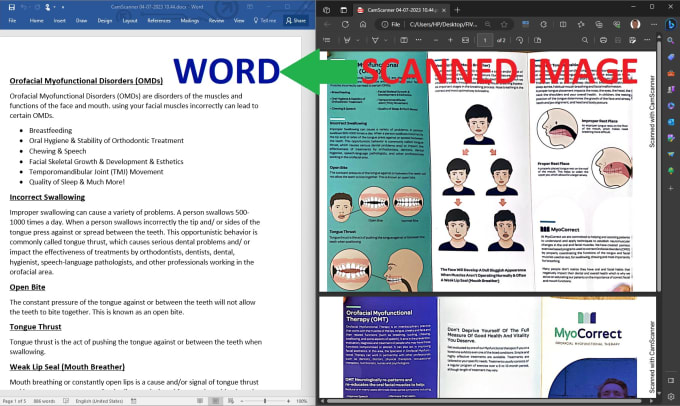Image resolution: width=680 pixels, height=406 pixels.
Task: Expand touch/mouse mode arrow in Word quick access
Action: coord(54,7)
